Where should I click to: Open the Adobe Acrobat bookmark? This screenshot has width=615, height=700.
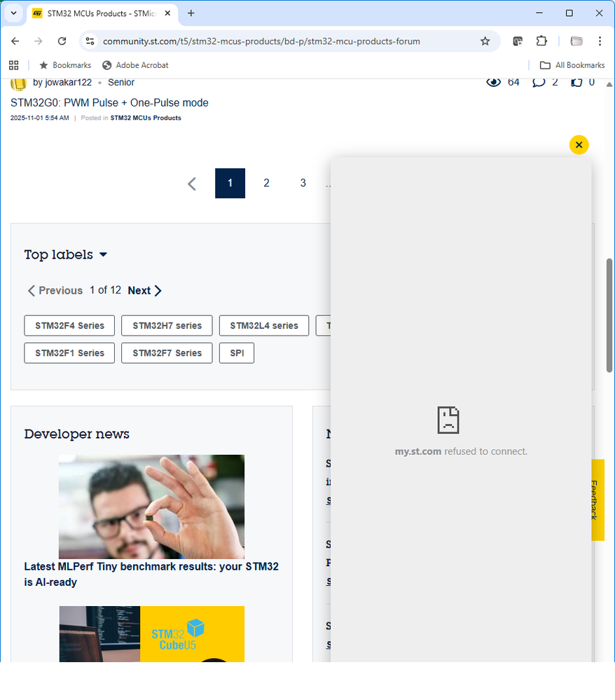[x=135, y=65]
